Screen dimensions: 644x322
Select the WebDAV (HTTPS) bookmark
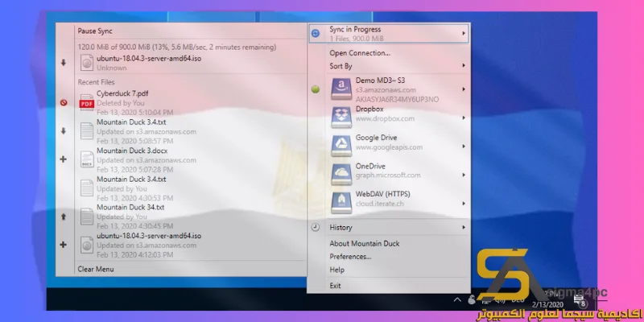(383, 194)
